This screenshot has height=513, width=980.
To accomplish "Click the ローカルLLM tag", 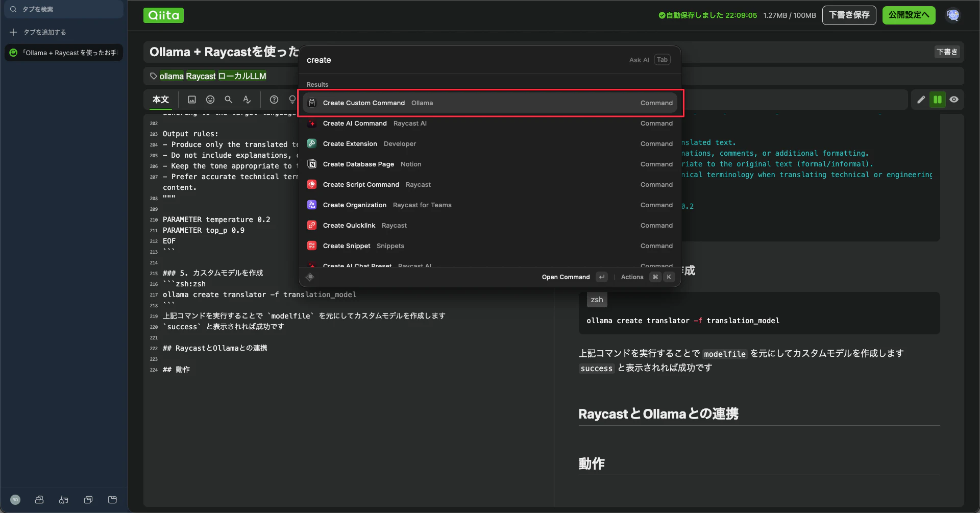I will point(242,76).
